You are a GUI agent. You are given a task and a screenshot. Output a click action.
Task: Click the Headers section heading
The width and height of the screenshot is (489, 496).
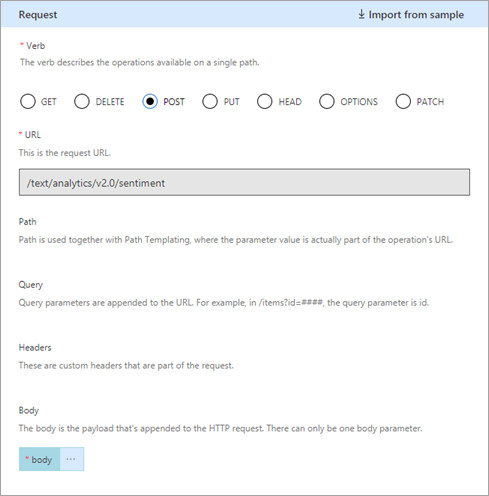coord(35,348)
